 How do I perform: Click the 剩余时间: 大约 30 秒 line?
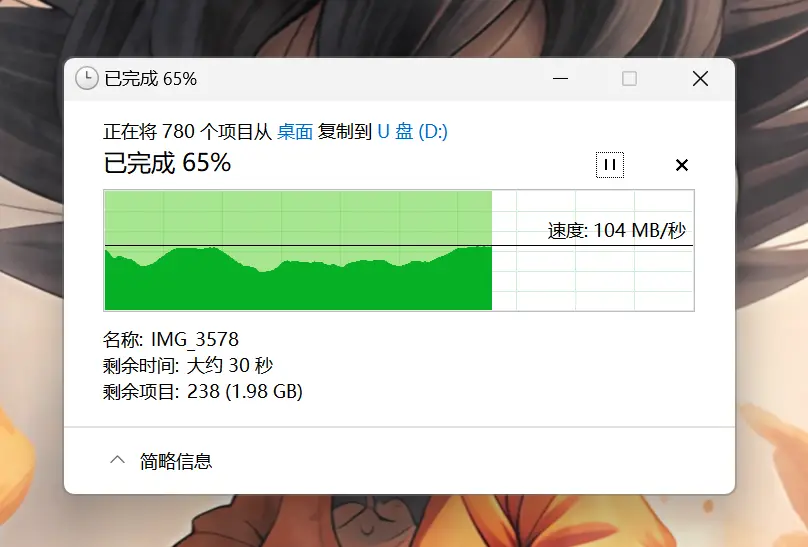point(188,366)
